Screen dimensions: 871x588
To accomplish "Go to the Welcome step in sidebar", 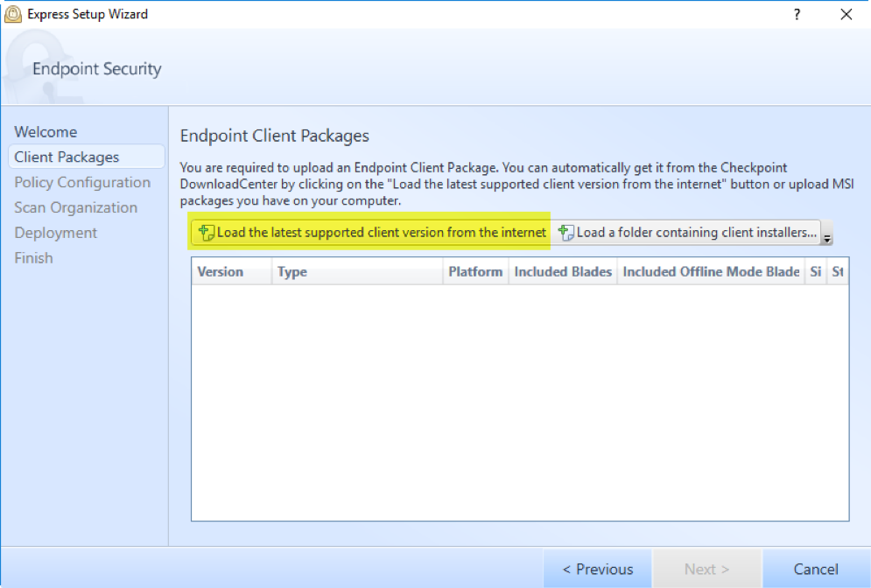I will [x=46, y=132].
